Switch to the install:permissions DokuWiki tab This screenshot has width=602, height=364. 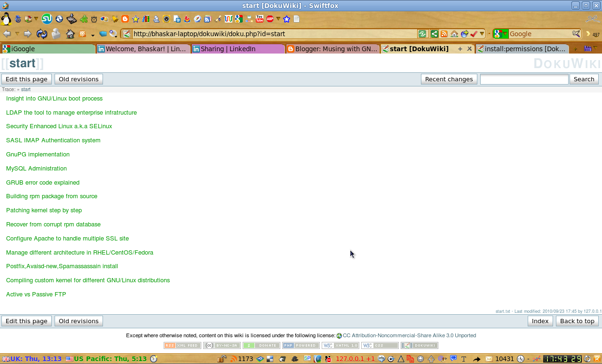pyautogui.click(x=522, y=49)
